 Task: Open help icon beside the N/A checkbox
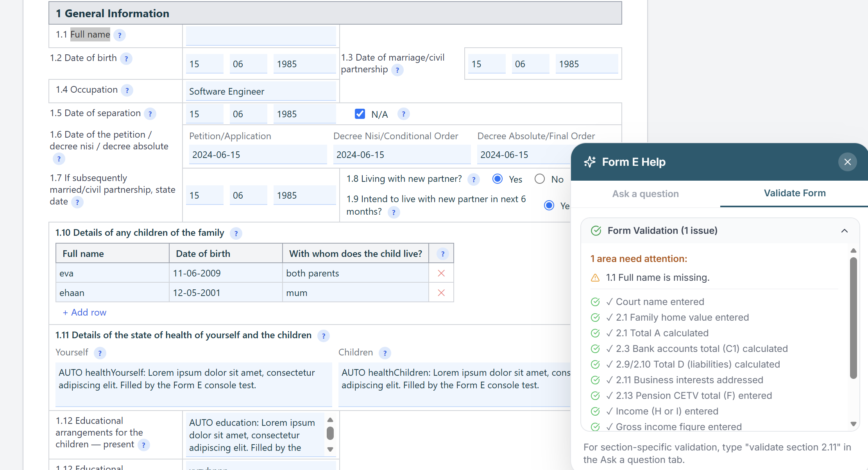[404, 114]
